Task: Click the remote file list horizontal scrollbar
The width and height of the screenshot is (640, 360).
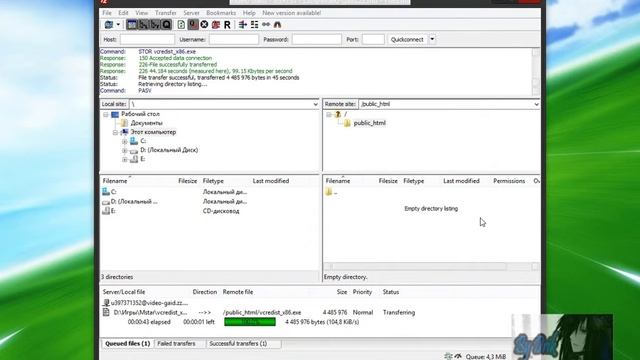Action: click(x=431, y=267)
